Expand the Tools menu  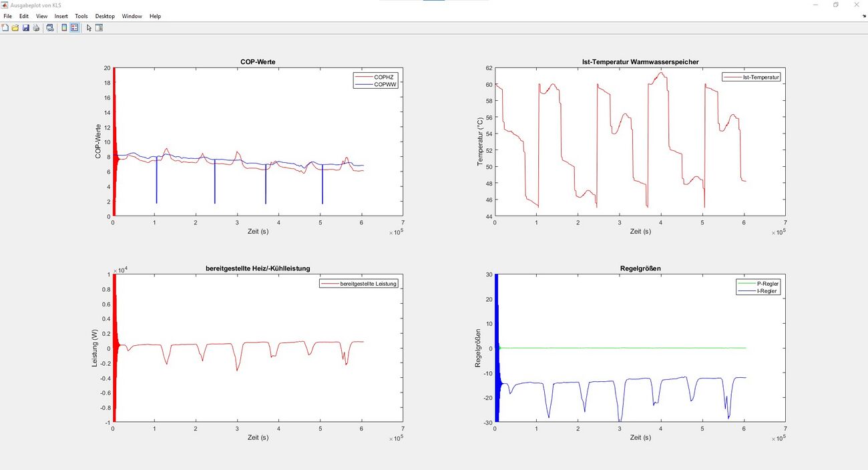point(81,16)
